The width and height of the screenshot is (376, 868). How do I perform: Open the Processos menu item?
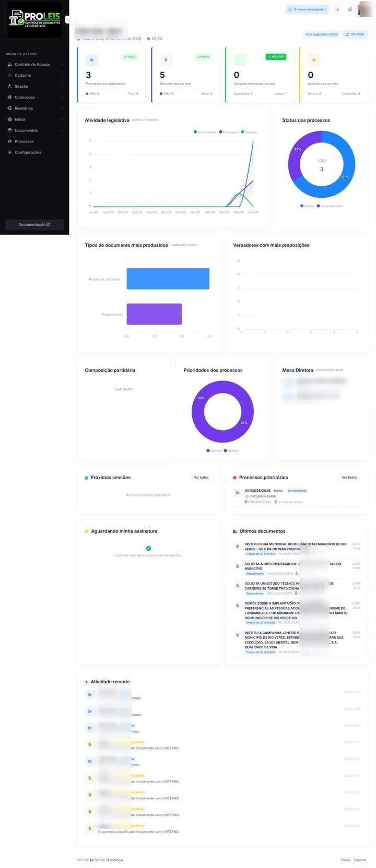[x=34, y=141]
